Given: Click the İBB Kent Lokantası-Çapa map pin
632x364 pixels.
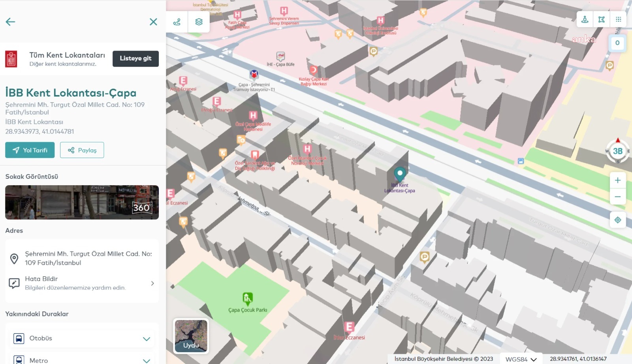Looking at the screenshot, I should [400, 174].
